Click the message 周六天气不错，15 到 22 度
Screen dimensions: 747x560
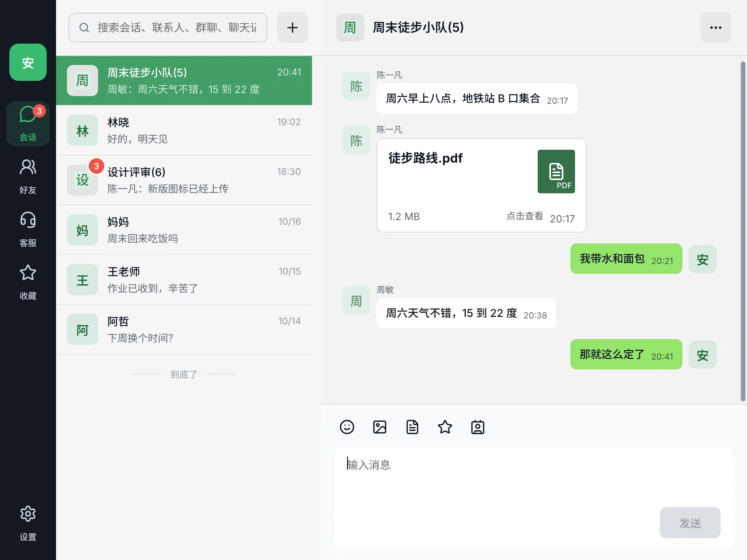point(466,313)
